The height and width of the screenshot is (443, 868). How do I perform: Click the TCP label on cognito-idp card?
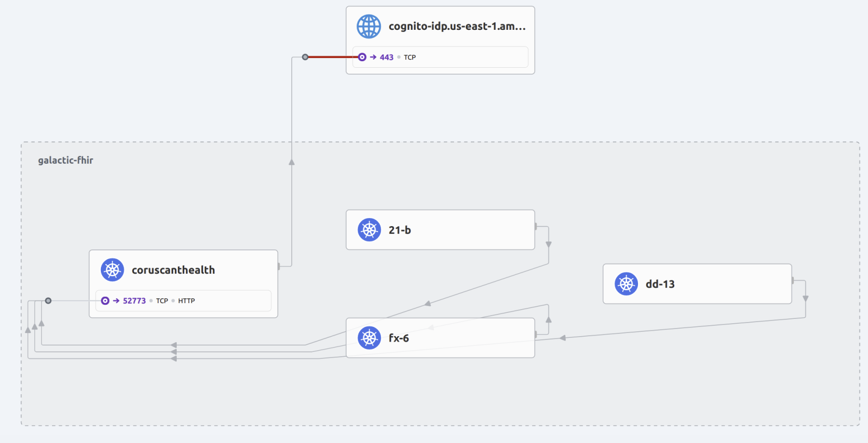click(x=410, y=57)
